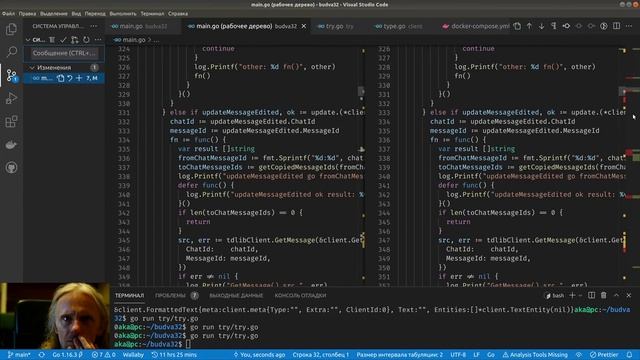Select the ТЕРМИНАЛ panel tab
The image size is (640, 360).
[x=129, y=296]
